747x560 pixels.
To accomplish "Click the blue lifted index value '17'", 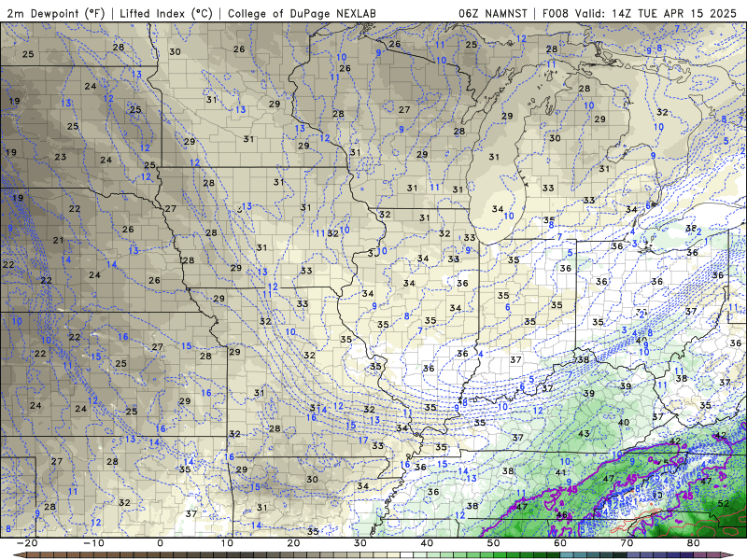I will click(363, 440).
